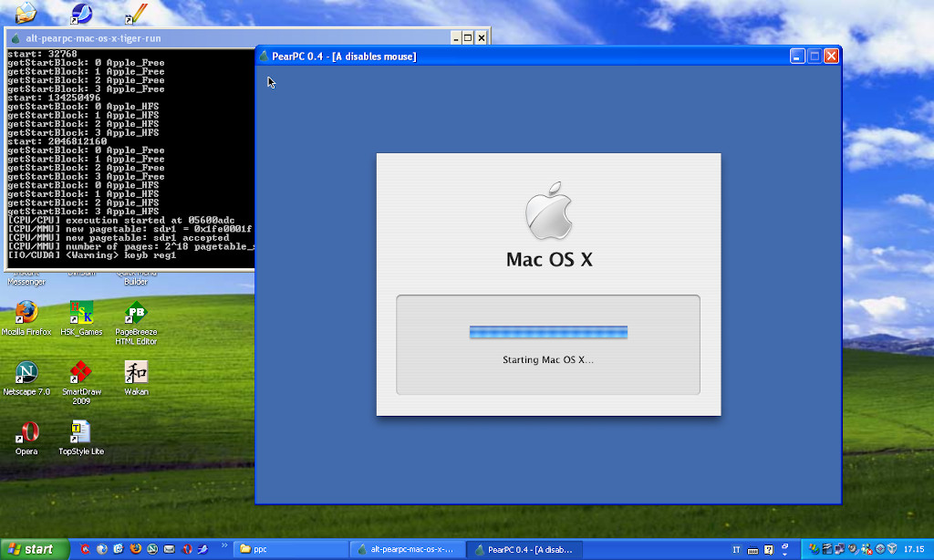934x560 pixels.
Task: Expand hidden Quick Launch icons chevron
Action: [224, 545]
